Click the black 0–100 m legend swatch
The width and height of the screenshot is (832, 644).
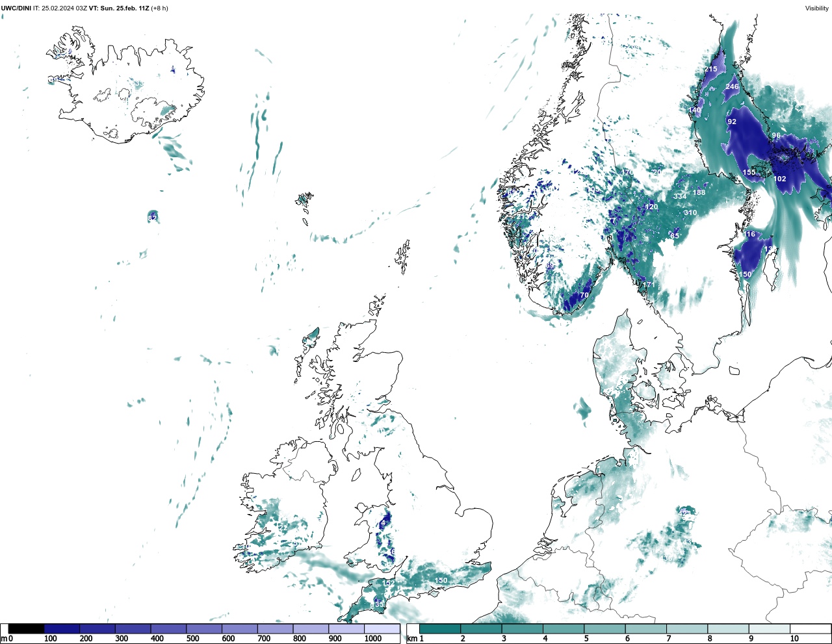tap(27, 629)
